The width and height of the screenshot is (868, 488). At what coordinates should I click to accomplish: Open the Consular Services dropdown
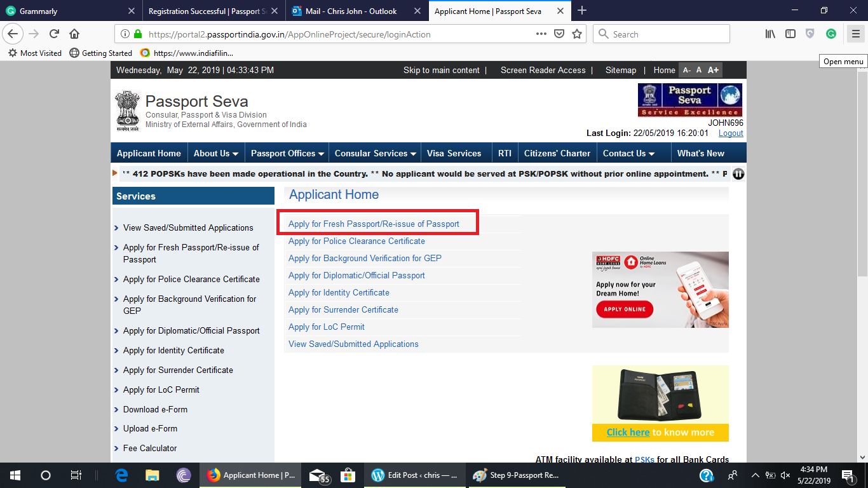[376, 153]
